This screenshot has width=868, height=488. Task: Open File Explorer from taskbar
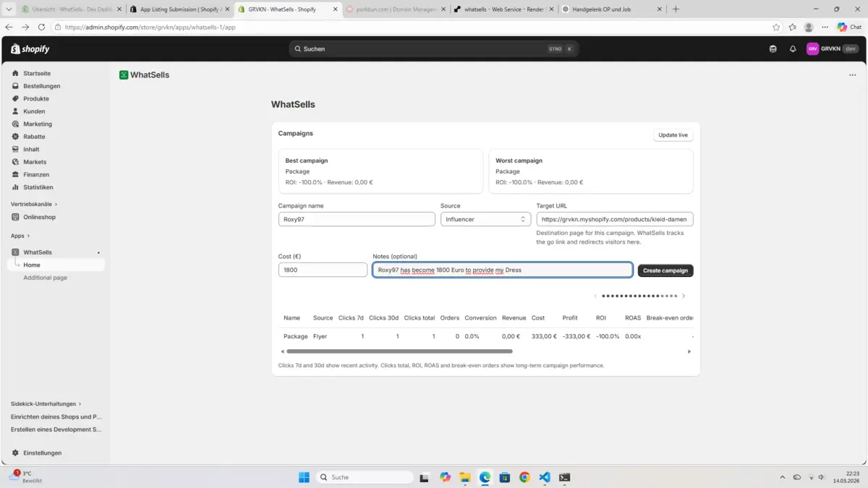[465, 477]
